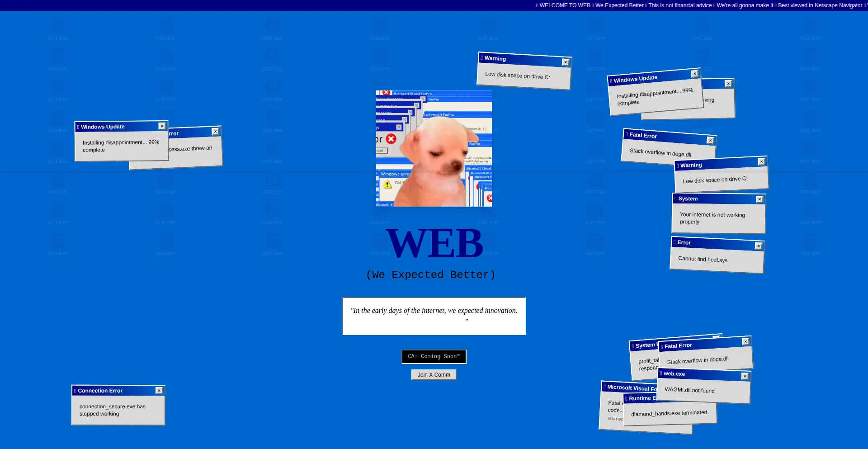Click the 'We expected innovation' quote box
Viewport: 868px width, 449px height.
tap(434, 316)
